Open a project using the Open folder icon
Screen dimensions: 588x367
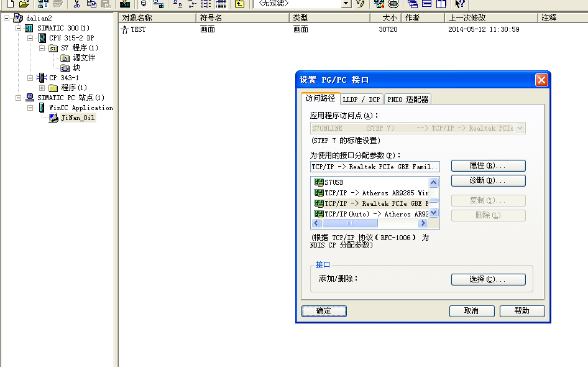coord(23,5)
